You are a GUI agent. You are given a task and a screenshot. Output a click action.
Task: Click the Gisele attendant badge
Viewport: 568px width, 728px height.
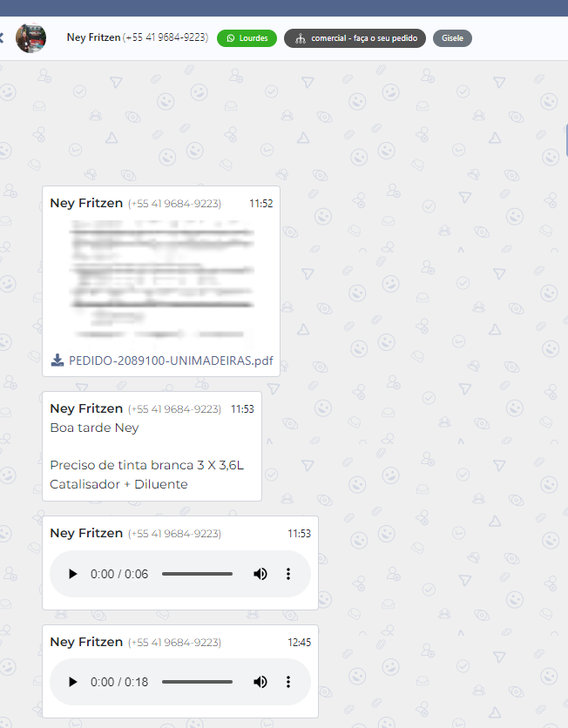click(x=452, y=38)
